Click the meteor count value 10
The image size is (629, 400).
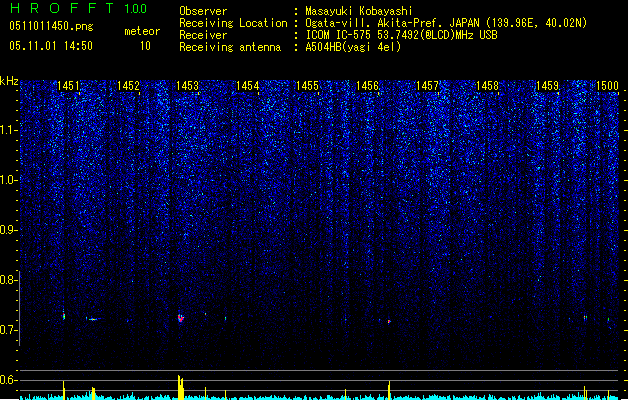click(x=145, y=46)
